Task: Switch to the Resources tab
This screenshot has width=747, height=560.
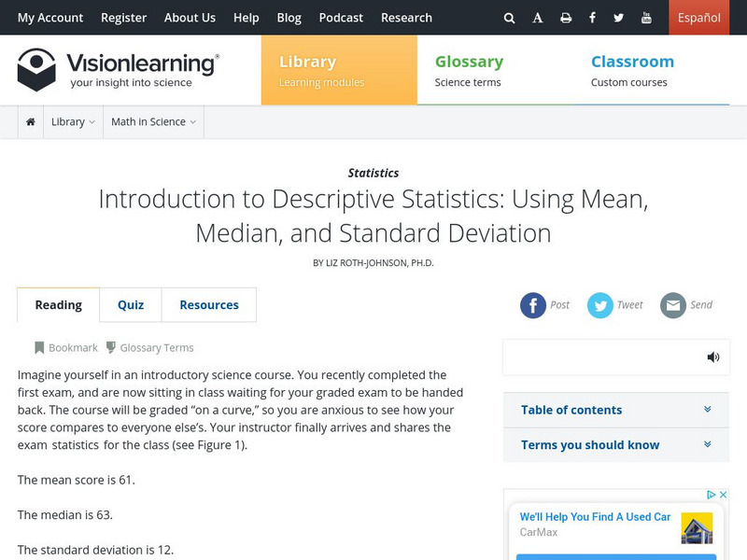Action: tap(209, 305)
